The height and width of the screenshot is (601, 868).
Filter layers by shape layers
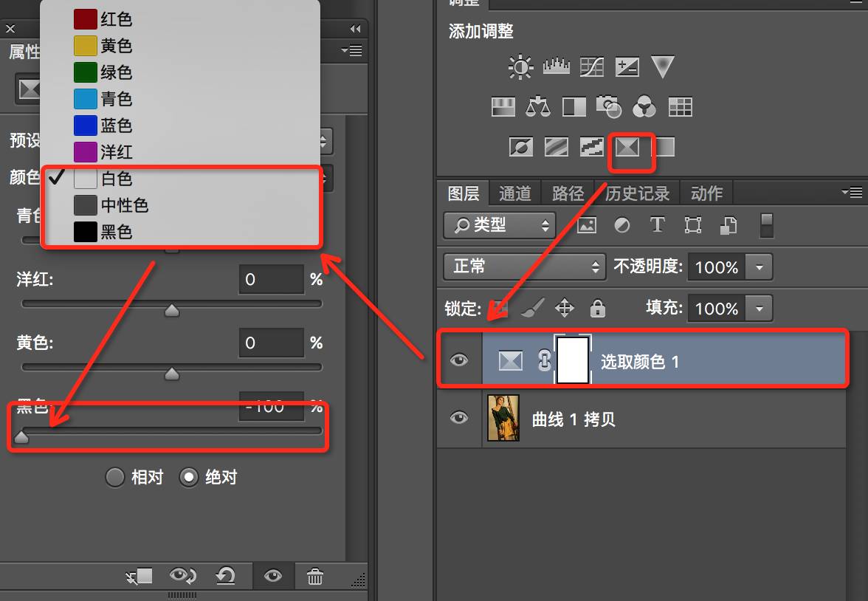(692, 225)
